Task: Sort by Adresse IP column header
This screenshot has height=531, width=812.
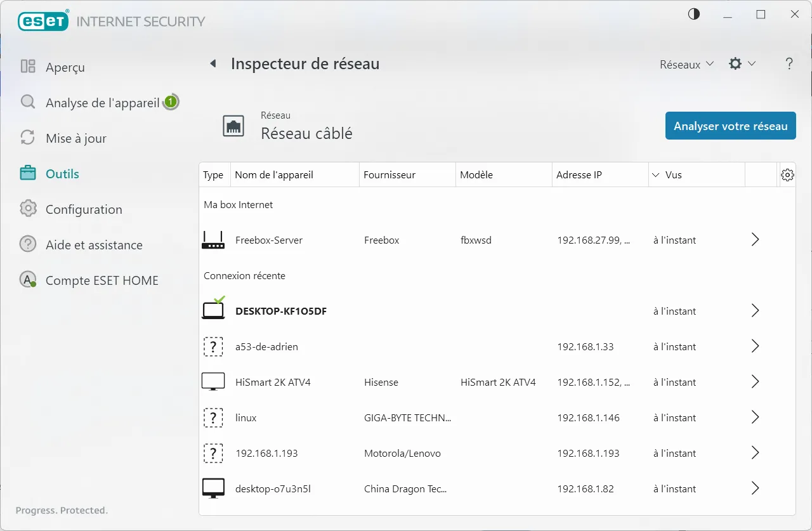Action: (x=600, y=175)
